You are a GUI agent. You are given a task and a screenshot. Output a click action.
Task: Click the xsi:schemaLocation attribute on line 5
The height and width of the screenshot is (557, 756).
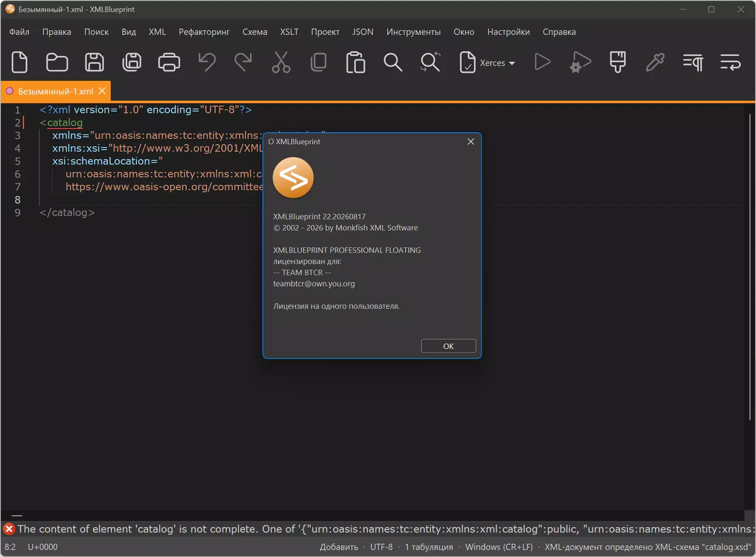105,161
